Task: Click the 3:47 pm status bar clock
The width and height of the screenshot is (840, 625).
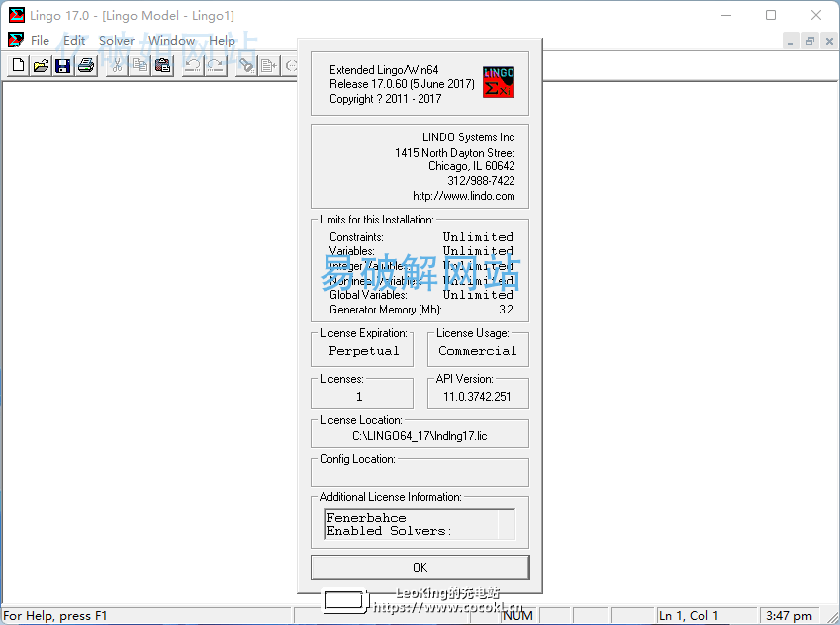Action: pos(789,616)
